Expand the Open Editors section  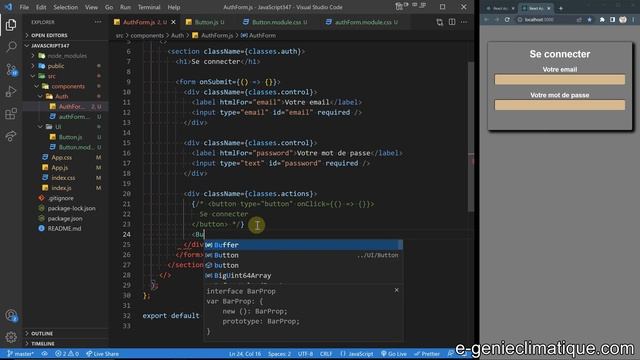point(65,36)
